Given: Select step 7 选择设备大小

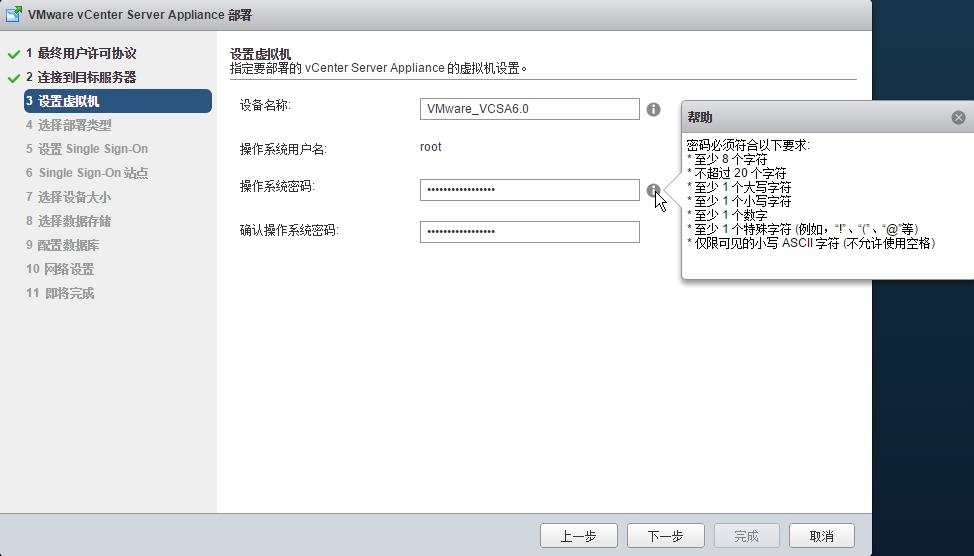Looking at the screenshot, I should point(68,197).
